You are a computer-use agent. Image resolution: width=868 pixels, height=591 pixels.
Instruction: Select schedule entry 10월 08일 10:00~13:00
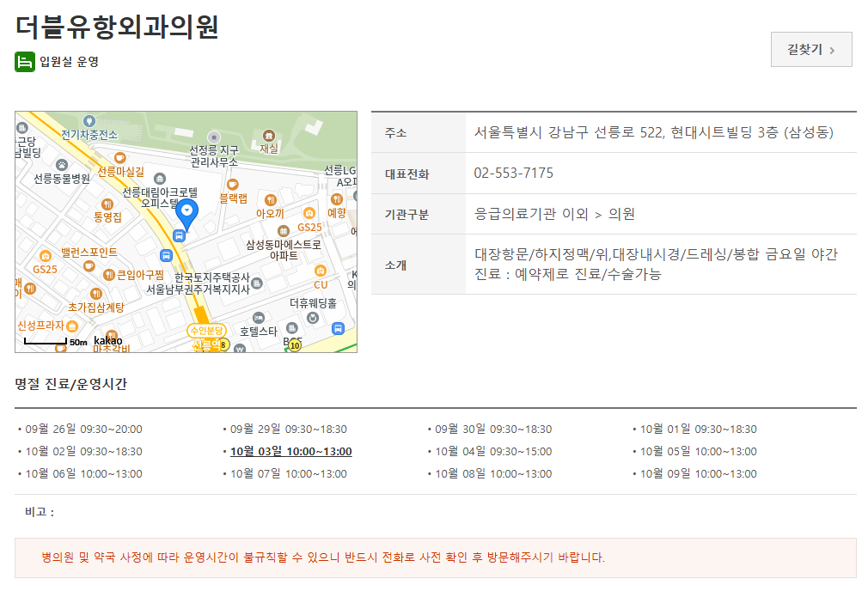(492, 473)
